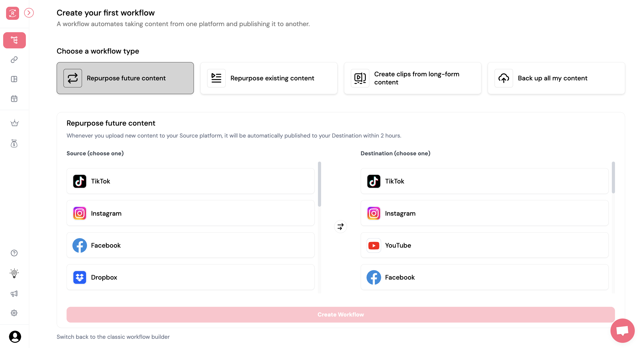Screen dimensions: 644x348
Task: Select Repurpose future content workflow type
Action: tap(125, 78)
